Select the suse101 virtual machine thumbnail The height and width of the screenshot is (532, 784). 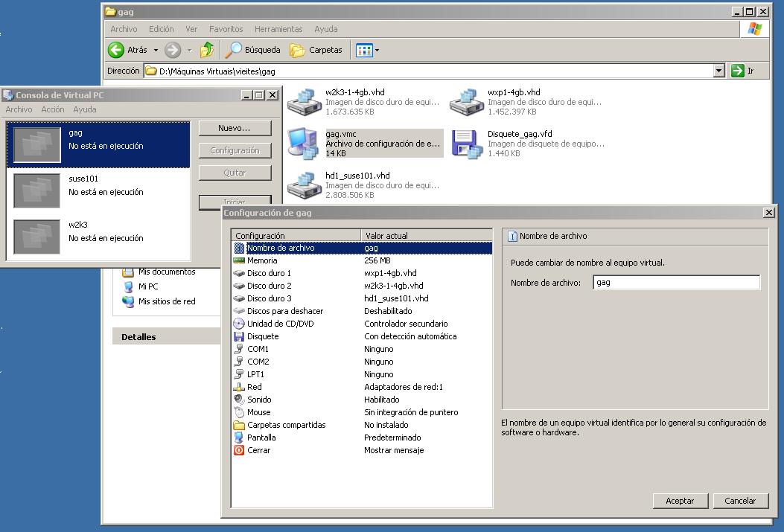(x=36, y=190)
